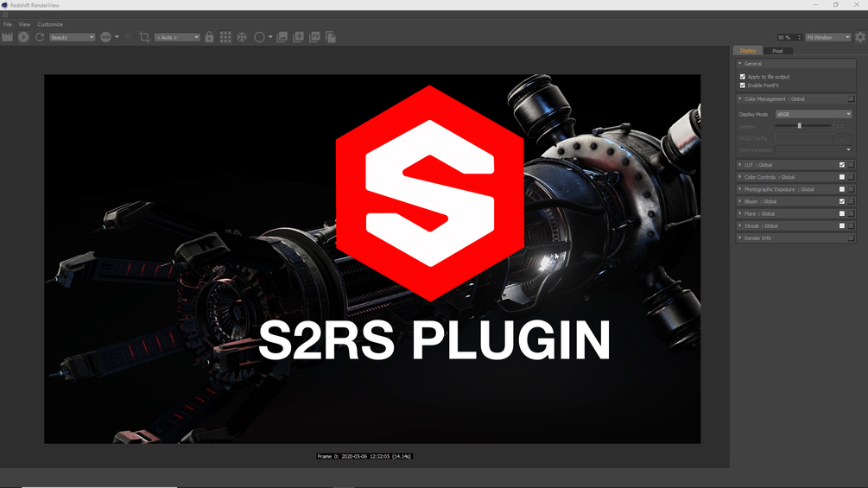Click the OCIO Config browse button

pyautogui.click(x=843, y=138)
